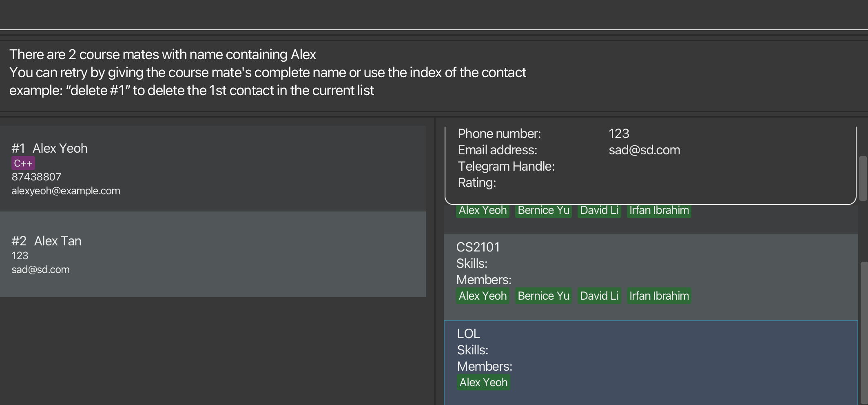
Task: Click Alex Yeoh's phone number 87438807
Action: [36, 177]
